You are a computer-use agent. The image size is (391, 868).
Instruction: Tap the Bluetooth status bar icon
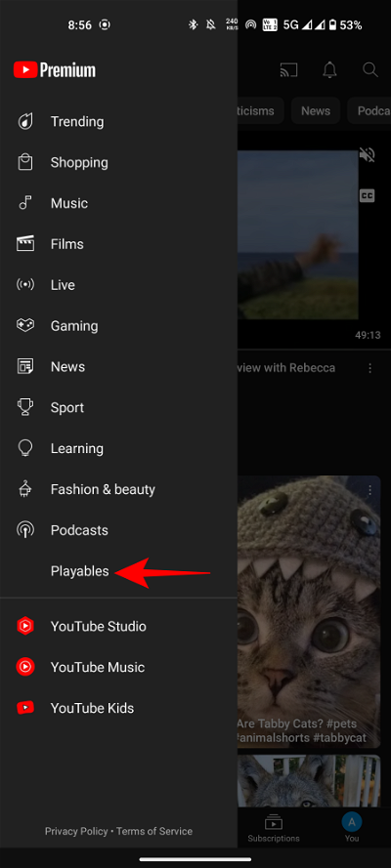coord(193,25)
